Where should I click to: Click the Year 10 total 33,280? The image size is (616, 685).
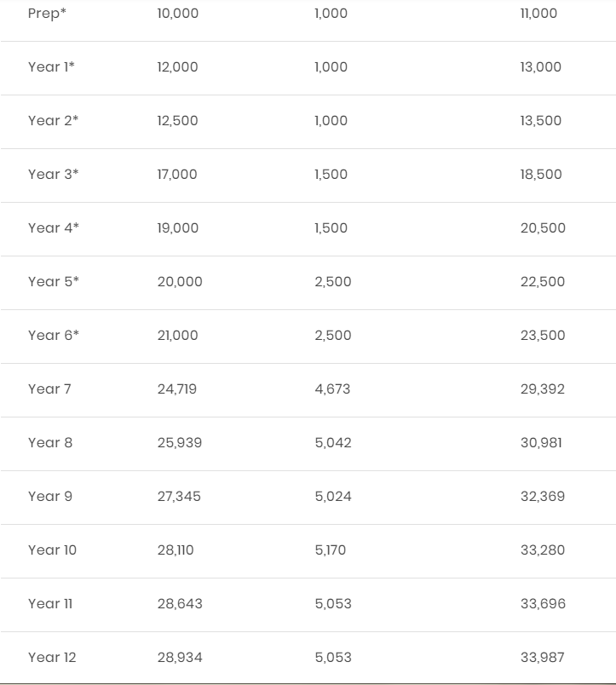pyautogui.click(x=543, y=550)
